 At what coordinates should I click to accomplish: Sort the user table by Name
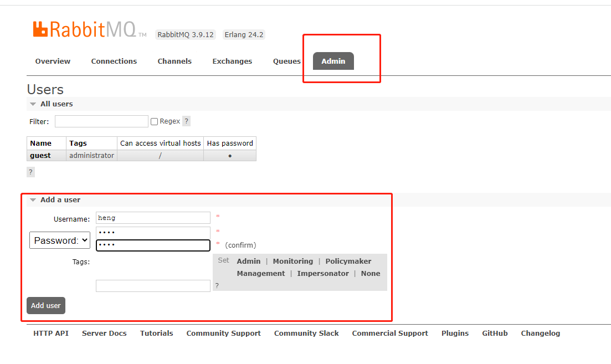click(40, 143)
